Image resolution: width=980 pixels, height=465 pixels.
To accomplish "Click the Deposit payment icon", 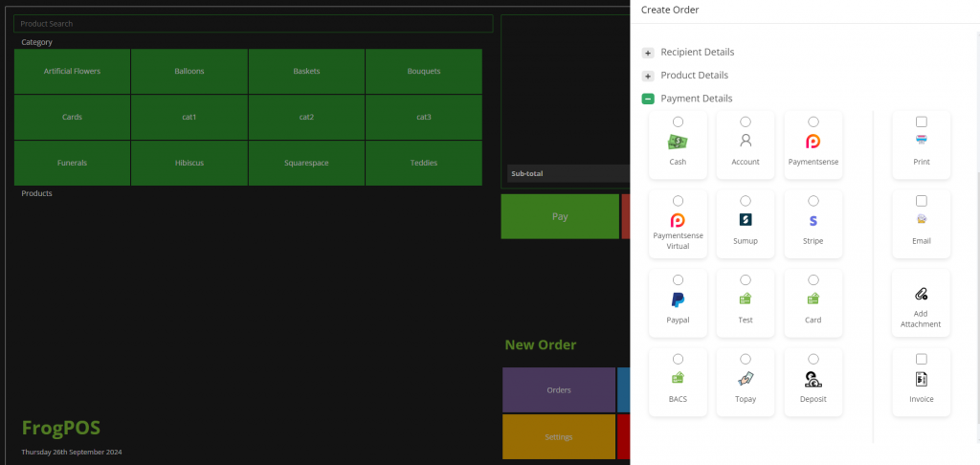I will (813, 378).
